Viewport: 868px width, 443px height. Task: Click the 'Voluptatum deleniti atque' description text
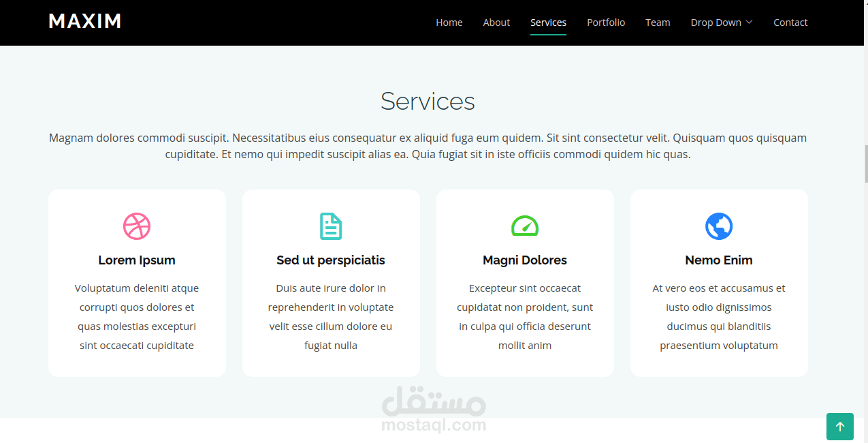[137, 317]
